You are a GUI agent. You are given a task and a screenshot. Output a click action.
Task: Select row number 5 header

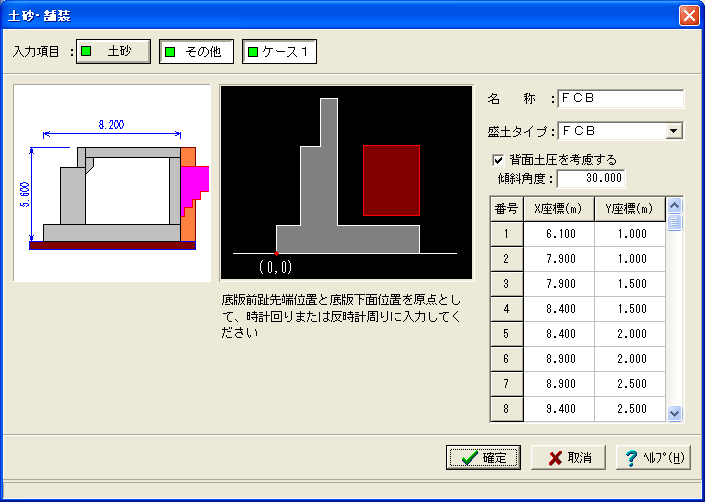pyautogui.click(x=507, y=334)
